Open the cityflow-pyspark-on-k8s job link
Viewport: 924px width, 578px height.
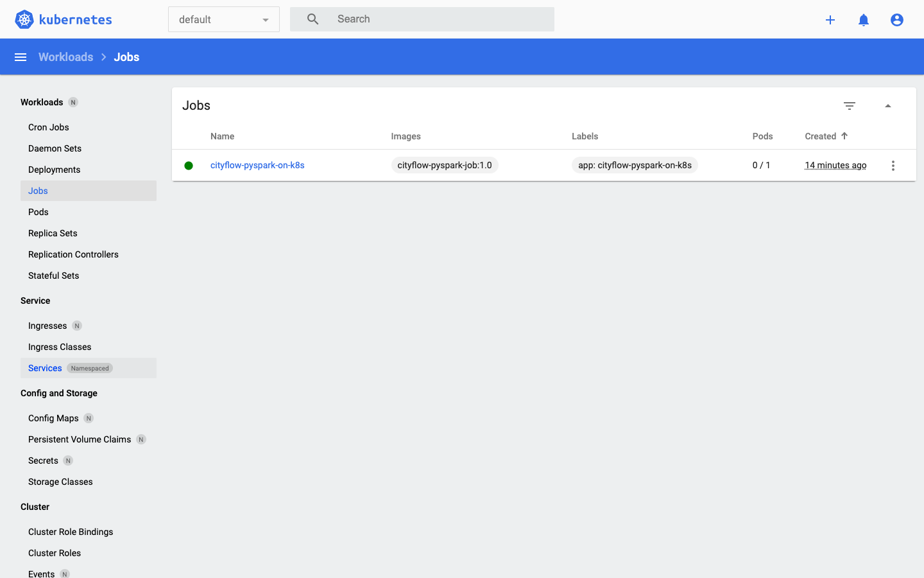pos(257,165)
